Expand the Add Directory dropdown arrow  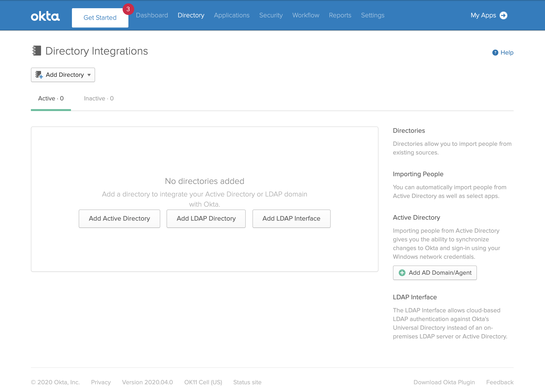[89, 75]
